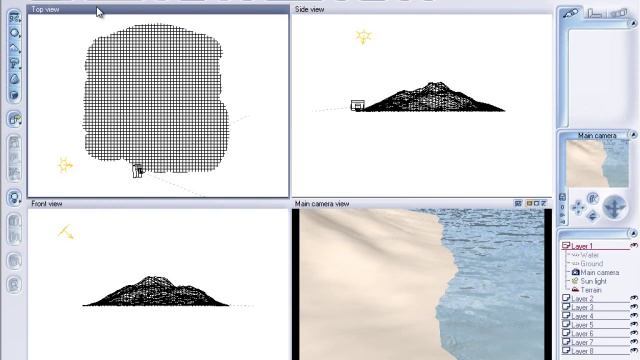
Task: Select the Water plane tool in left toolbar
Action: 14,18
